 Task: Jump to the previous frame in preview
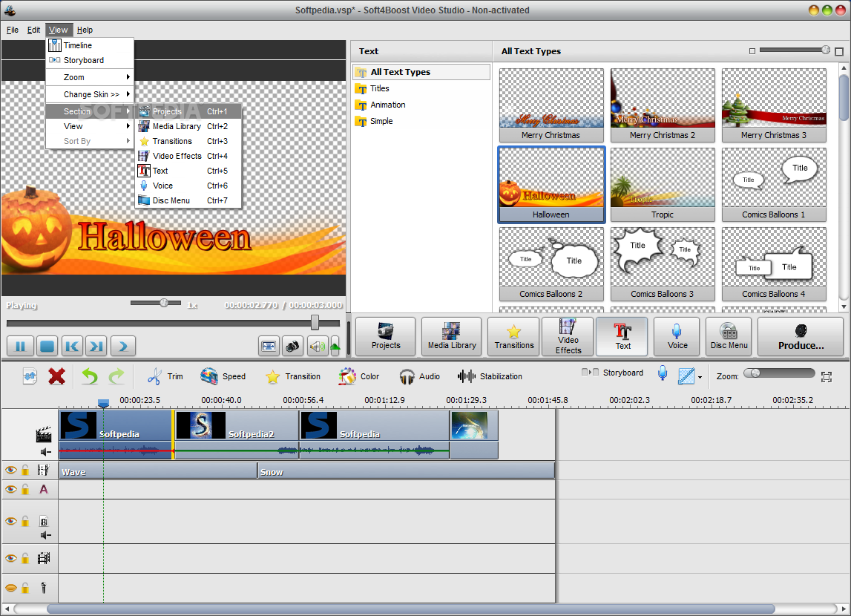(x=72, y=346)
